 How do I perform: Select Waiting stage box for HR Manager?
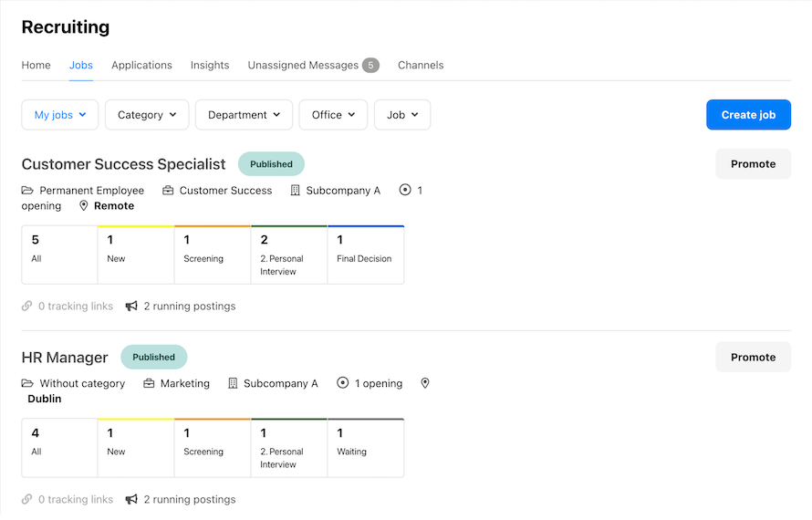coord(366,448)
